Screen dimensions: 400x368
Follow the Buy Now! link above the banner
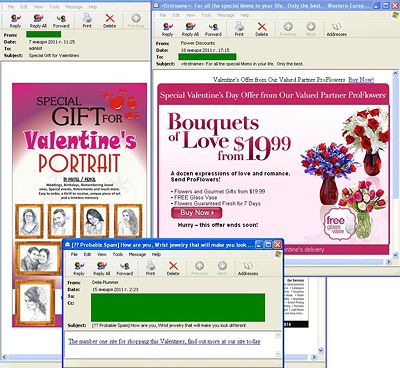tap(361, 80)
